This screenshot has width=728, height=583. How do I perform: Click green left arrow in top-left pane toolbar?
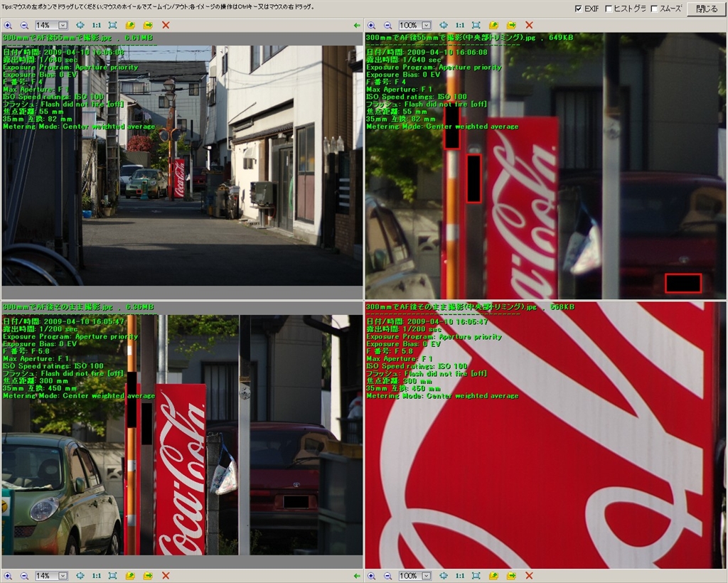pos(357,25)
